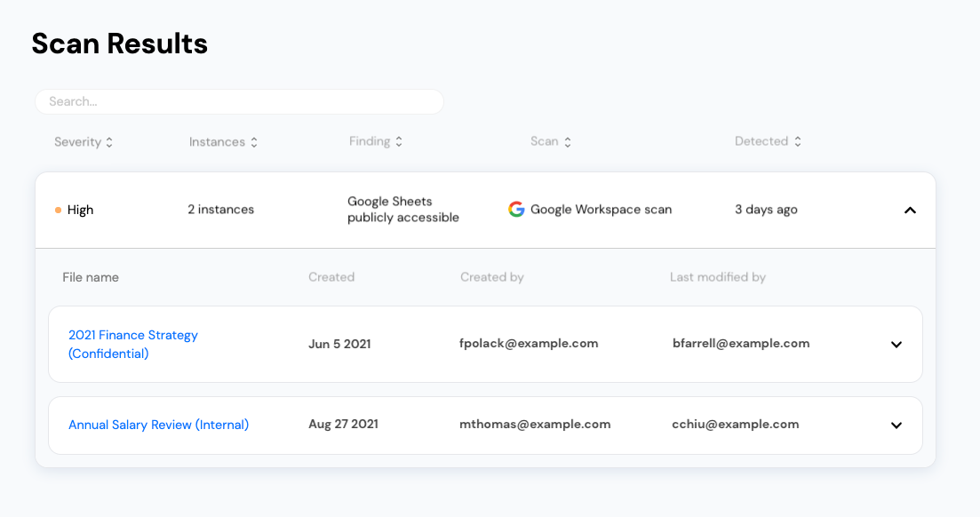This screenshot has height=517, width=980.
Task: Click the Google logo icon
Action: click(516, 210)
